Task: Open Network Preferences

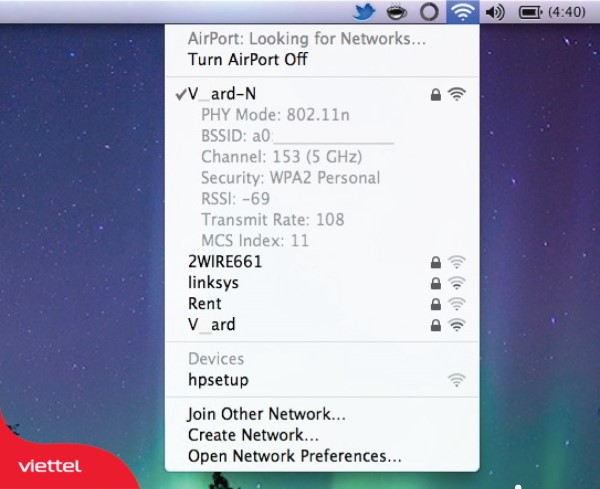Action: click(x=294, y=456)
